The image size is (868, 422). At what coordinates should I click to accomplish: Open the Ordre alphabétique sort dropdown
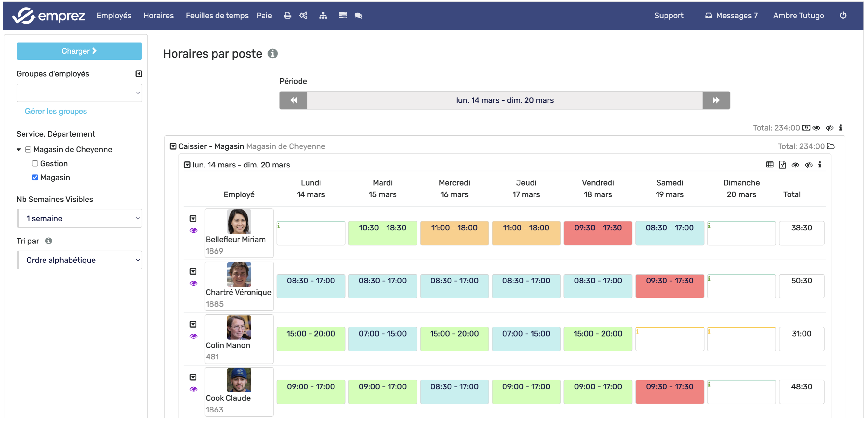79,260
